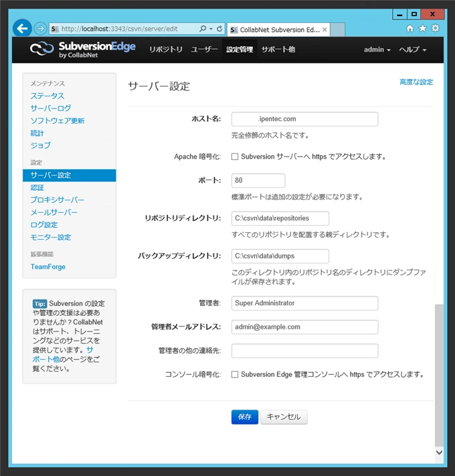Open ログ設定 in sidebar

pyautogui.click(x=44, y=225)
